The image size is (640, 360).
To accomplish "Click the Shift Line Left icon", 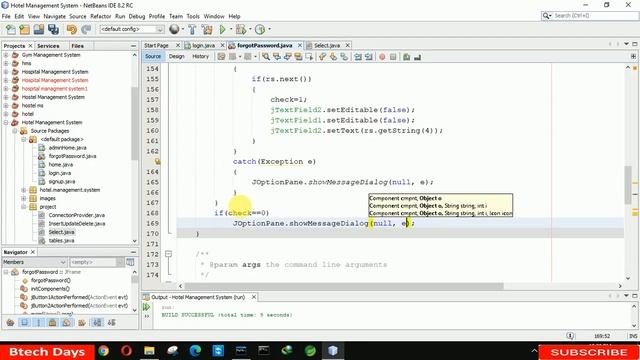I will tap(358, 57).
